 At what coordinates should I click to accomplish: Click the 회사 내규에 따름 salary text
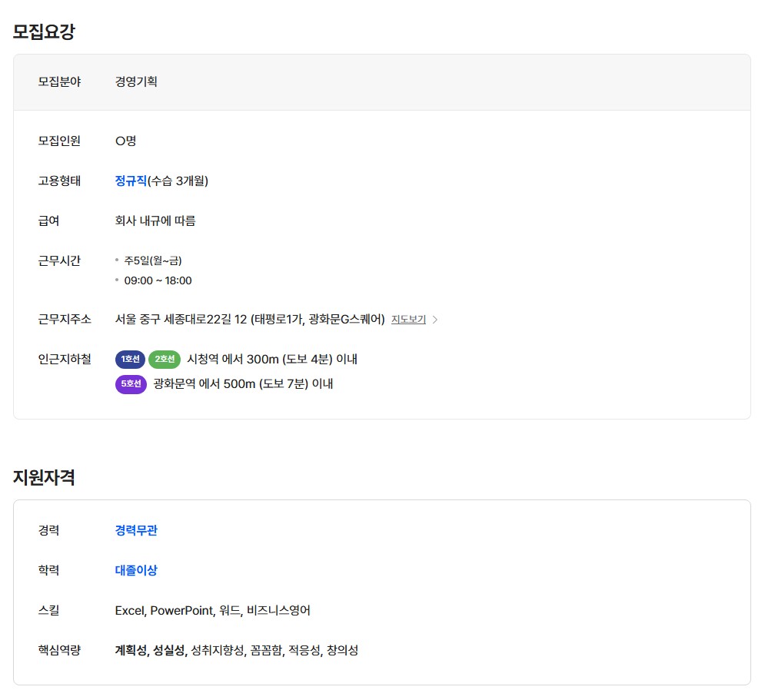point(155,221)
